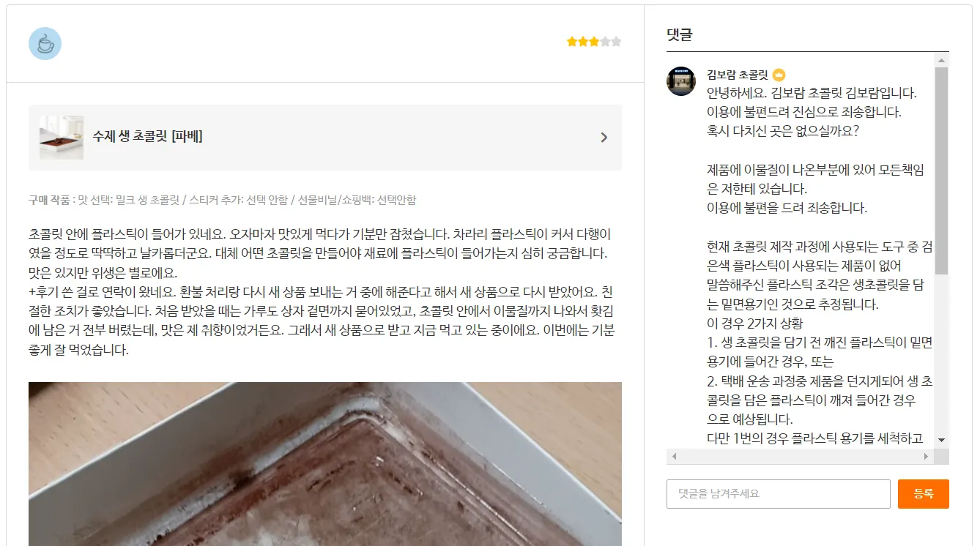Open the attached chocolate box review photo
980x546 pixels.
click(325, 464)
